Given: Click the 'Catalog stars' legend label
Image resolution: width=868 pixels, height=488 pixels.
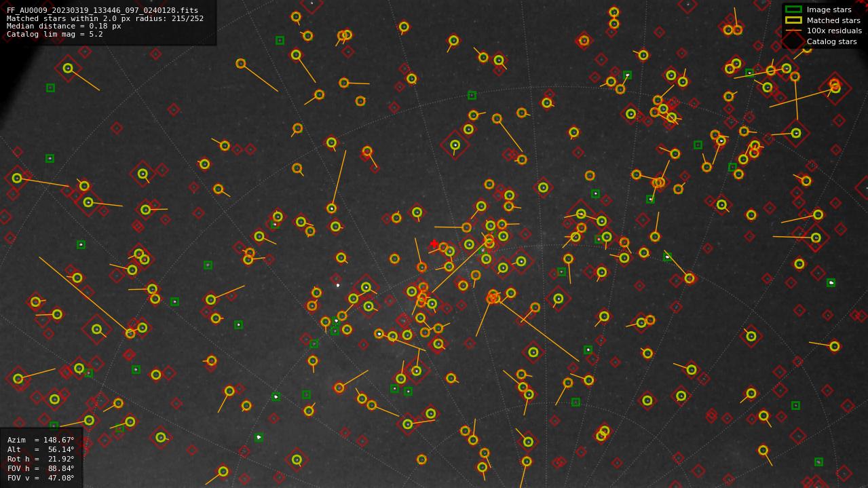Looking at the screenshot, I should click(831, 41).
